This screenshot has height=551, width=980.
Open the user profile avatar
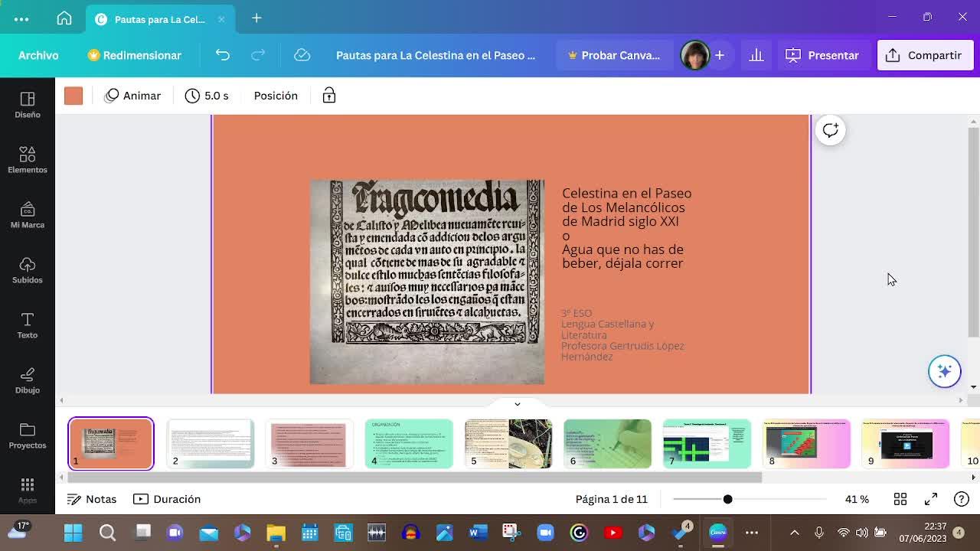[695, 55]
